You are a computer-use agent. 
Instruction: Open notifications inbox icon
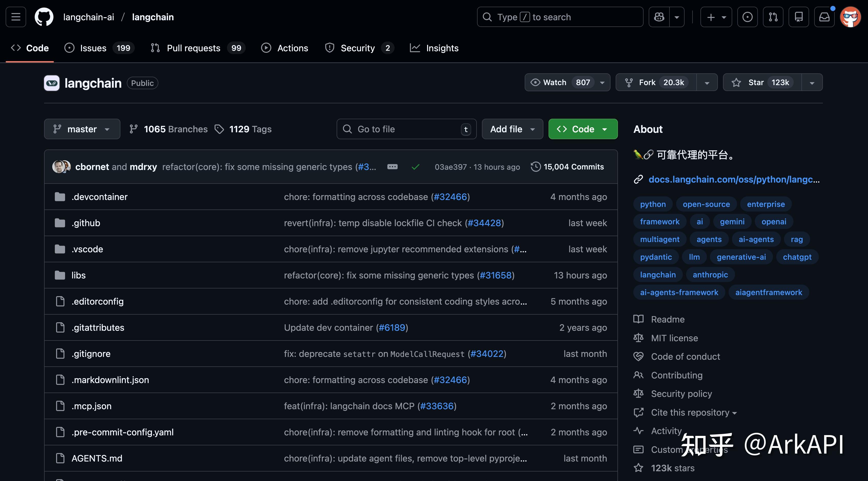coord(824,17)
